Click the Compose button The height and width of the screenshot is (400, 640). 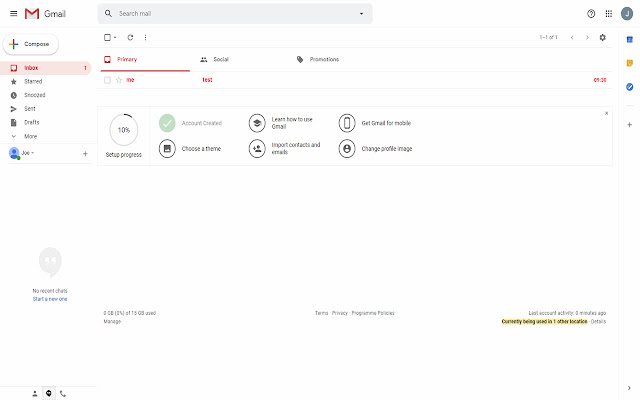[x=31, y=44]
